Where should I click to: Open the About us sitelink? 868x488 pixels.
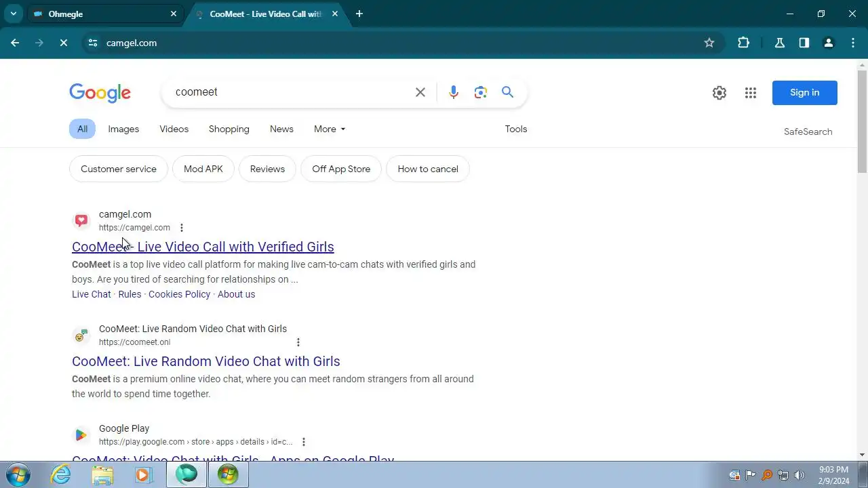tap(236, 294)
